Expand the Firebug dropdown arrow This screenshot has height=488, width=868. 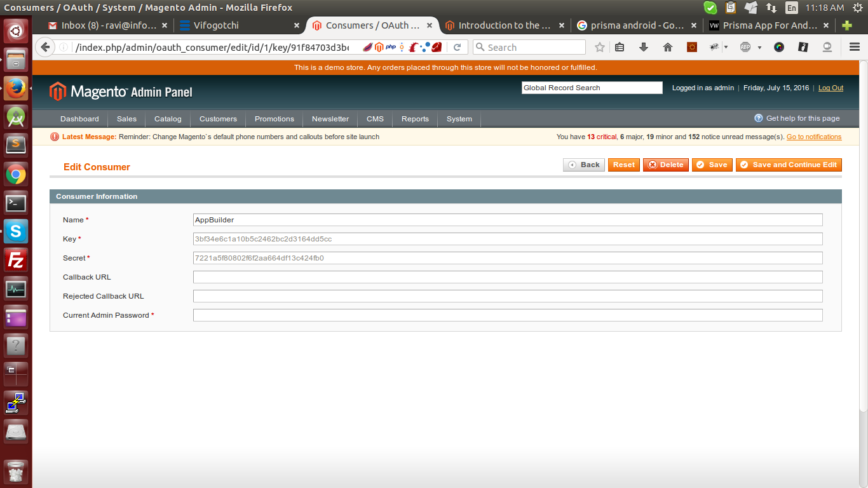(726, 48)
